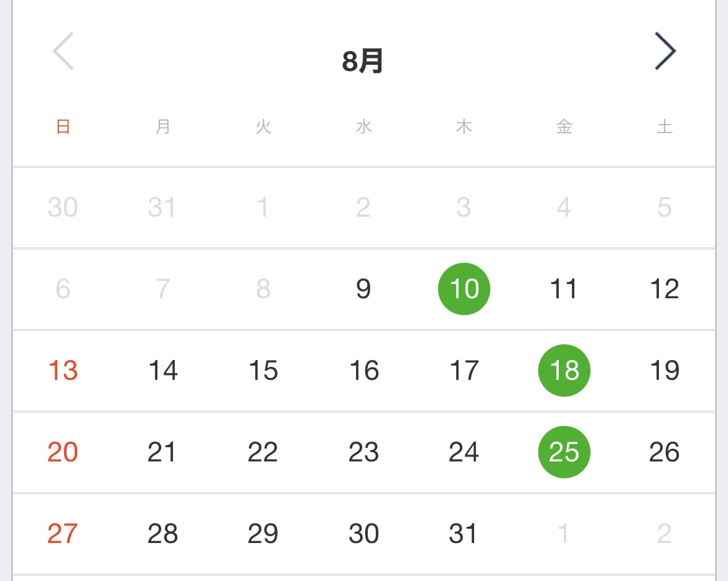This screenshot has height=581, width=728.
Task: Pick Sunday the 13th in red
Action: tap(63, 371)
